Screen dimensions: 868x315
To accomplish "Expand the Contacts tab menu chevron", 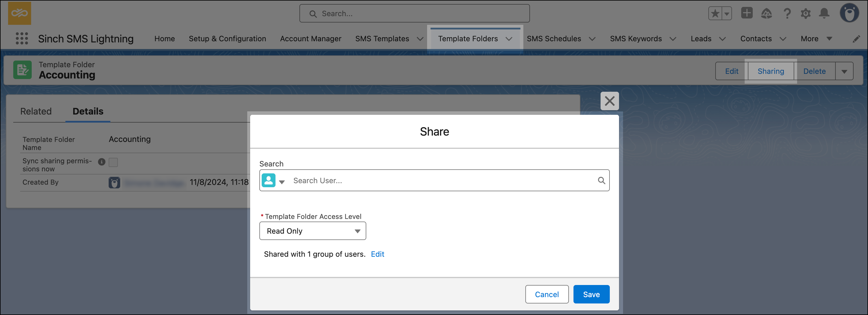I will [x=783, y=39].
